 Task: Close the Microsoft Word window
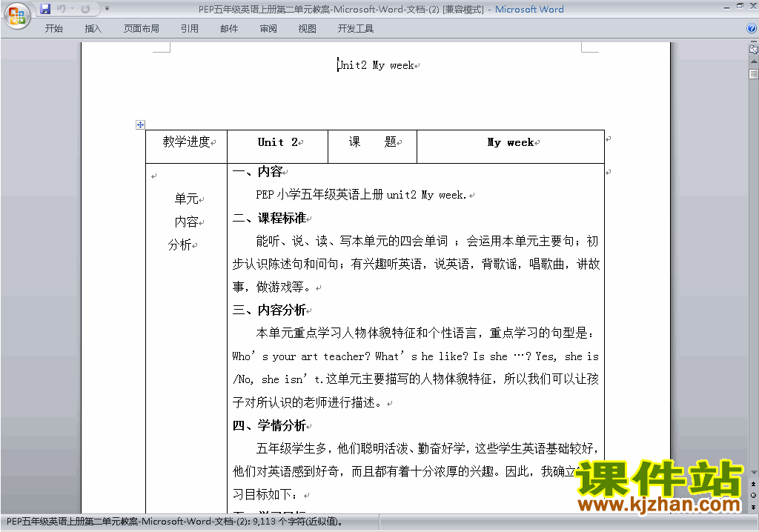[753, 6]
